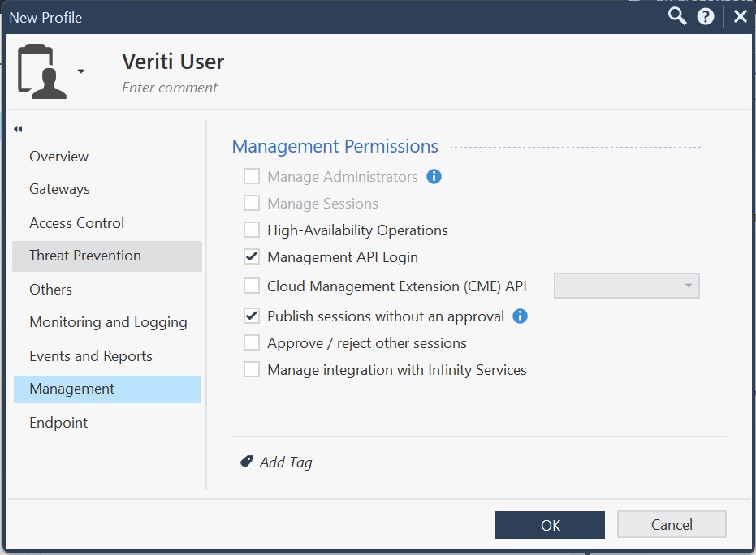
Task: Click info icon beside Publish sessions option
Action: tap(521, 316)
